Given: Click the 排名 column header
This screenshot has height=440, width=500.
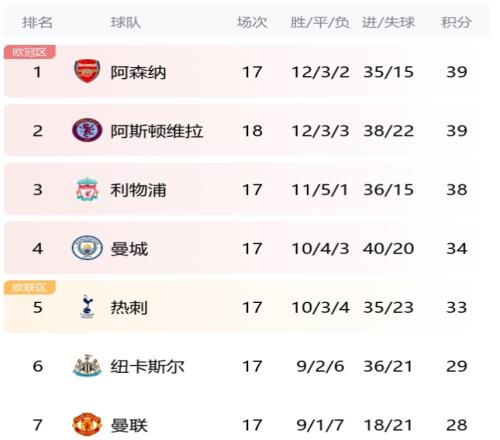Looking at the screenshot, I should 37,23.
